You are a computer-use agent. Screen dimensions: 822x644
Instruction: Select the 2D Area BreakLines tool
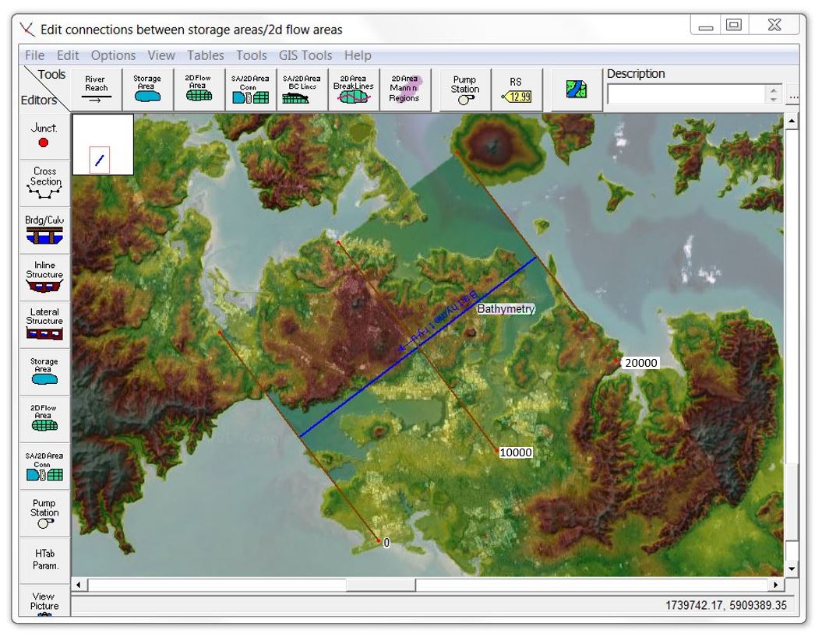(x=353, y=90)
